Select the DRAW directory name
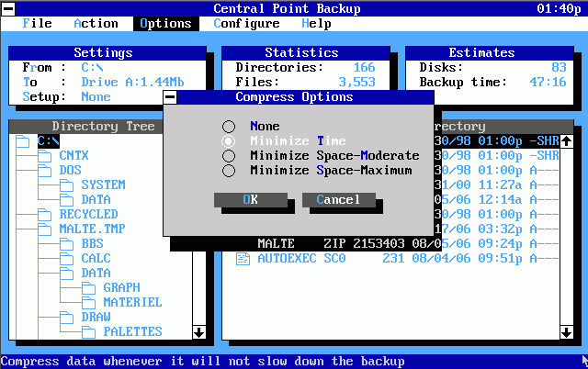 [x=96, y=317]
